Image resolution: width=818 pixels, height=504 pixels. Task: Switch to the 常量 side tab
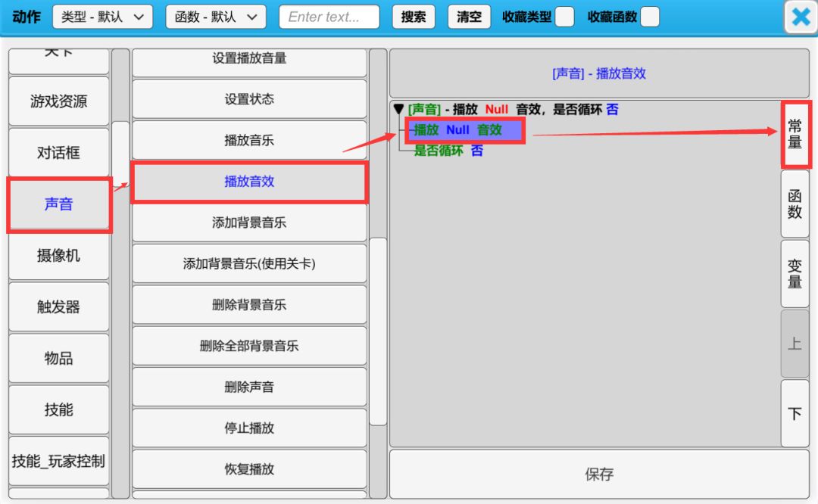(795, 133)
